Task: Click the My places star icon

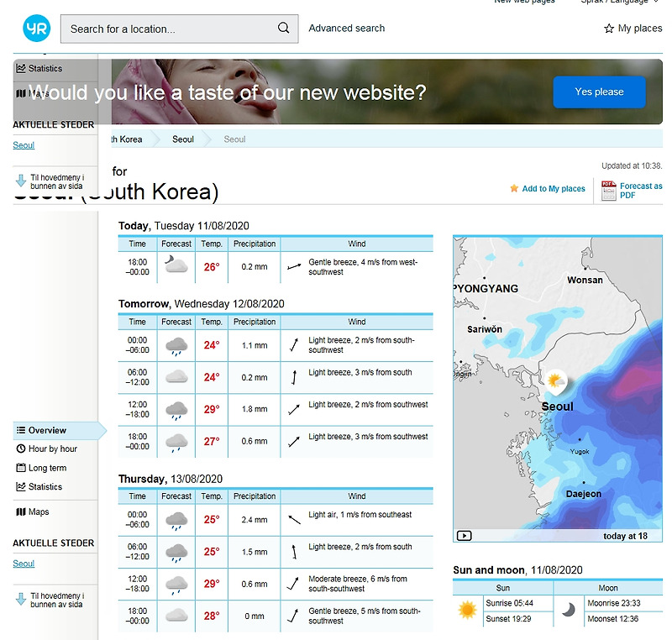Action: pos(608,29)
